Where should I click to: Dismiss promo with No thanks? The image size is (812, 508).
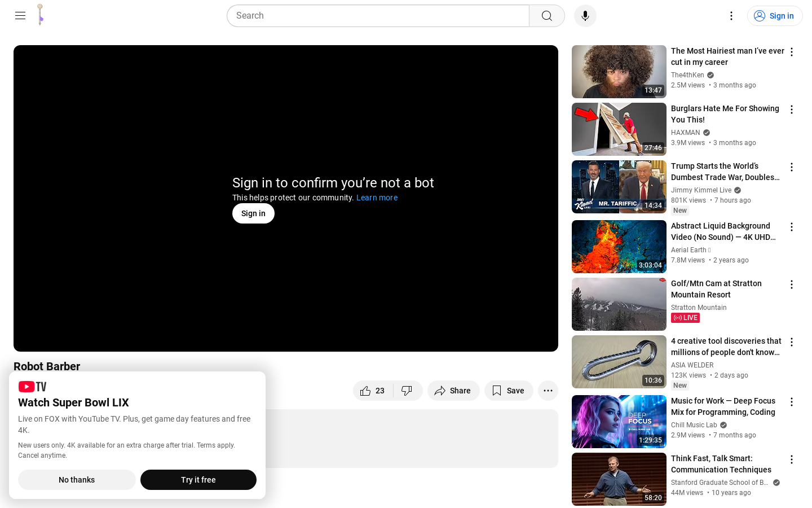(77, 480)
